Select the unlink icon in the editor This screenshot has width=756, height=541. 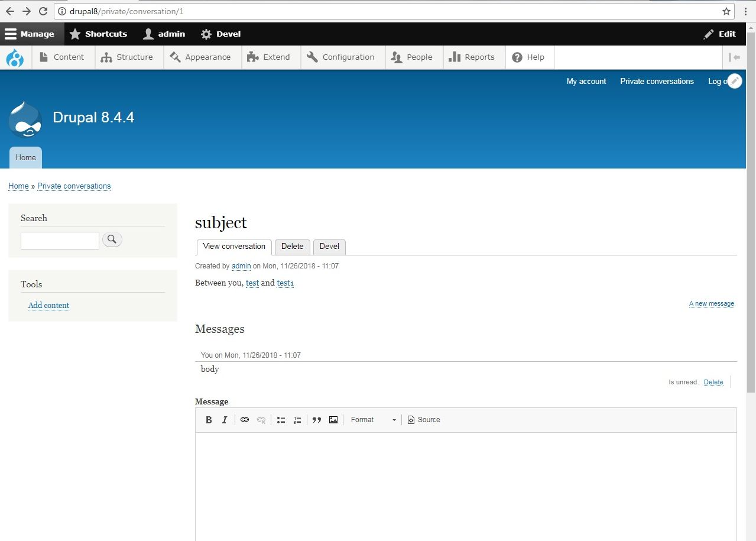pos(261,420)
